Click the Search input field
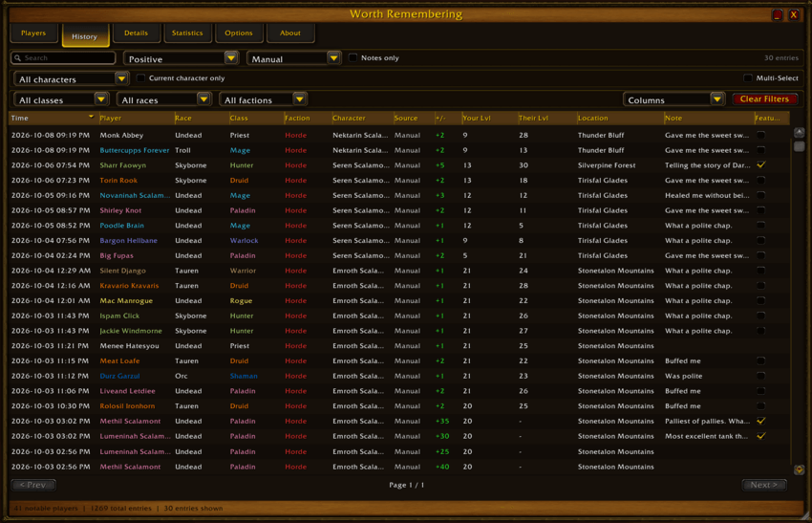Screen dimensions: 812x523 (63, 58)
